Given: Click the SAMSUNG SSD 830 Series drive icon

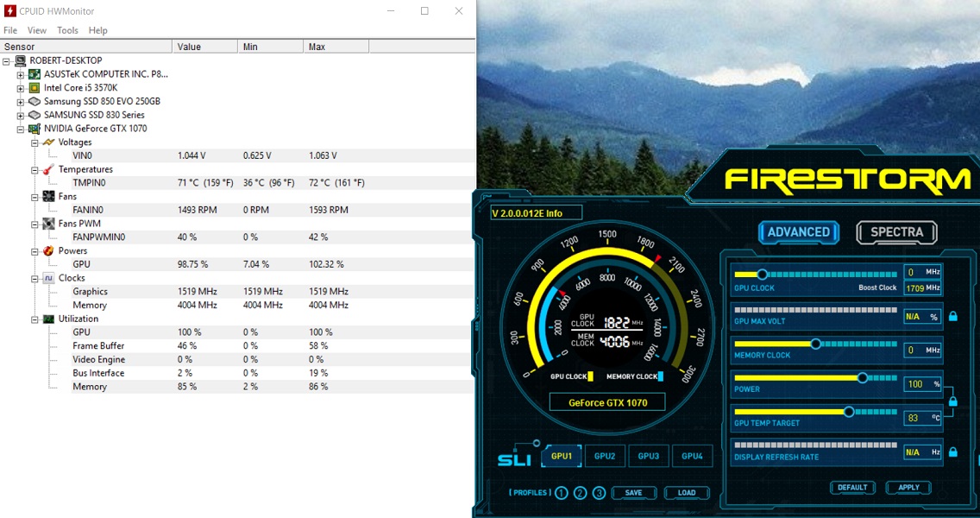Looking at the screenshot, I should (x=35, y=115).
